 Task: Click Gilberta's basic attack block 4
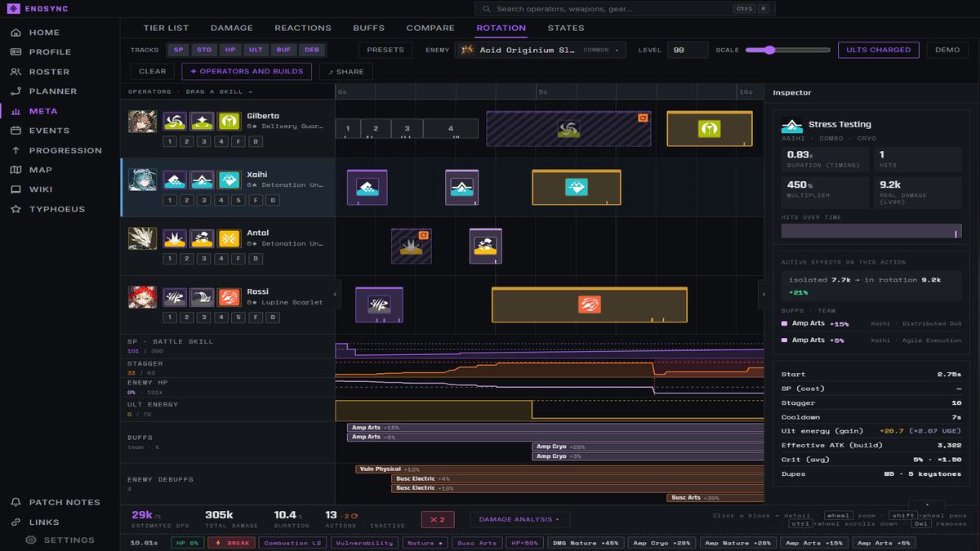coord(450,128)
